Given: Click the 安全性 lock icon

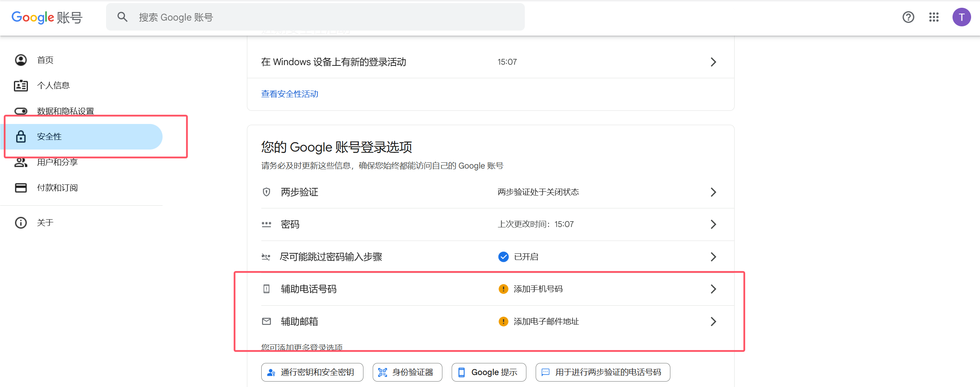Looking at the screenshot, I should point(21,136).
